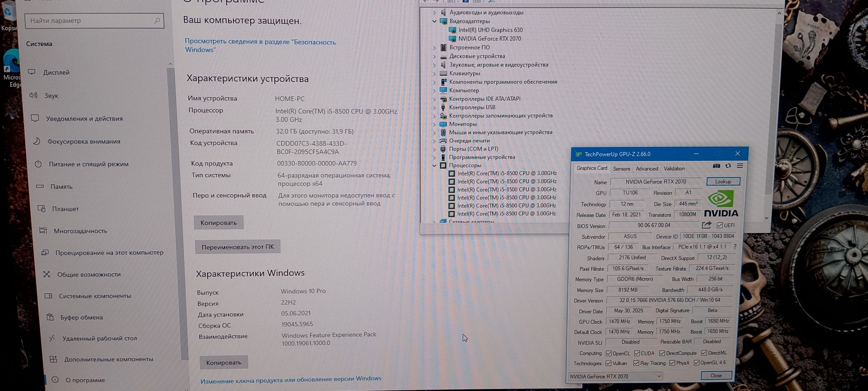Click the NVIDIA logo in GPU-Z
This screenshot has width=868, height=391.
[721, 204]
